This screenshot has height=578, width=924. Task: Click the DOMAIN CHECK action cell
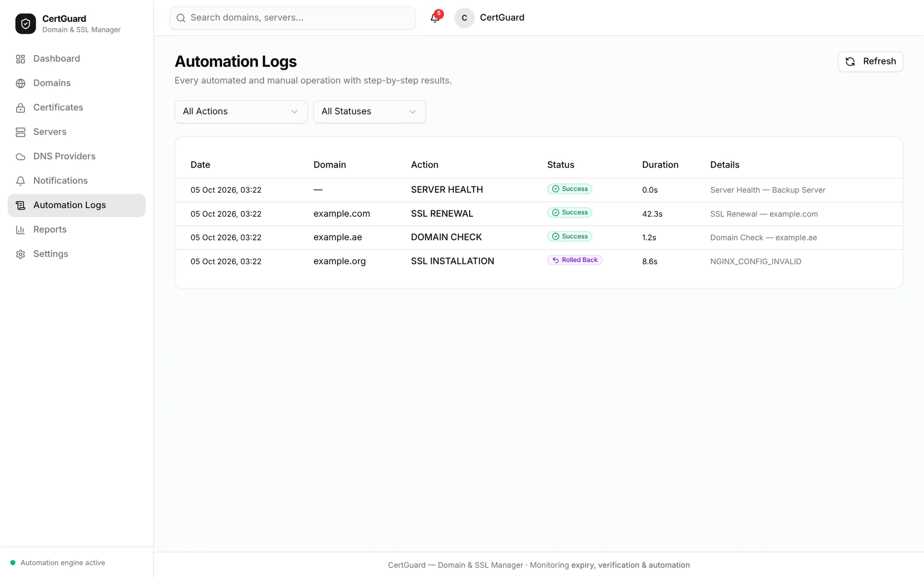click(446, 237)
